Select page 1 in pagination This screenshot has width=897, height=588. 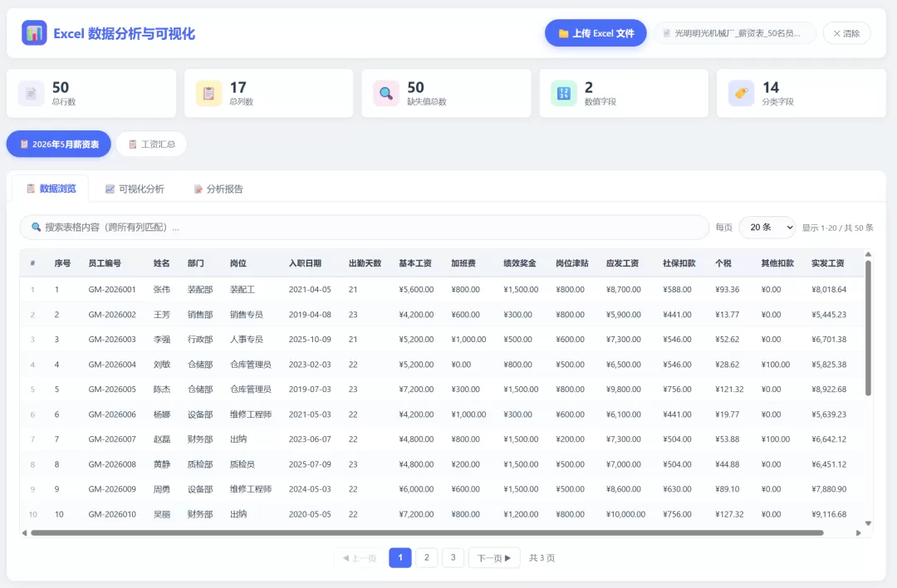(x=400, y=557)
